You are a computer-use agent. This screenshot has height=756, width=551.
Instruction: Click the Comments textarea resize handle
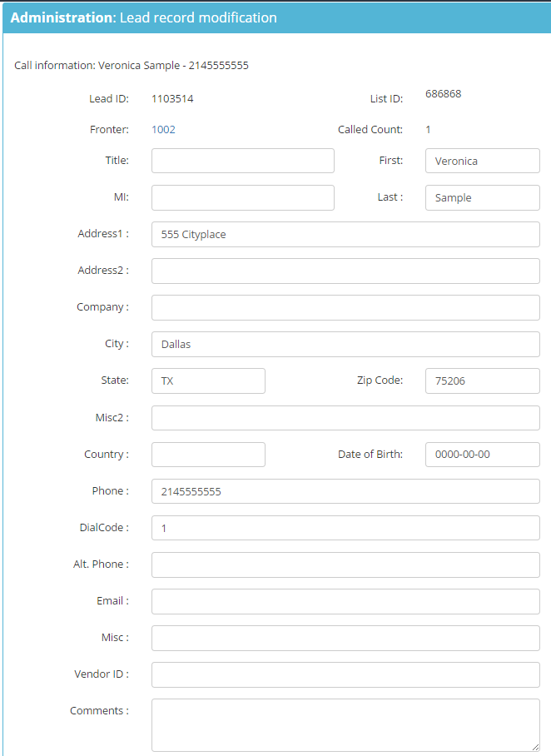pos(535,748)
